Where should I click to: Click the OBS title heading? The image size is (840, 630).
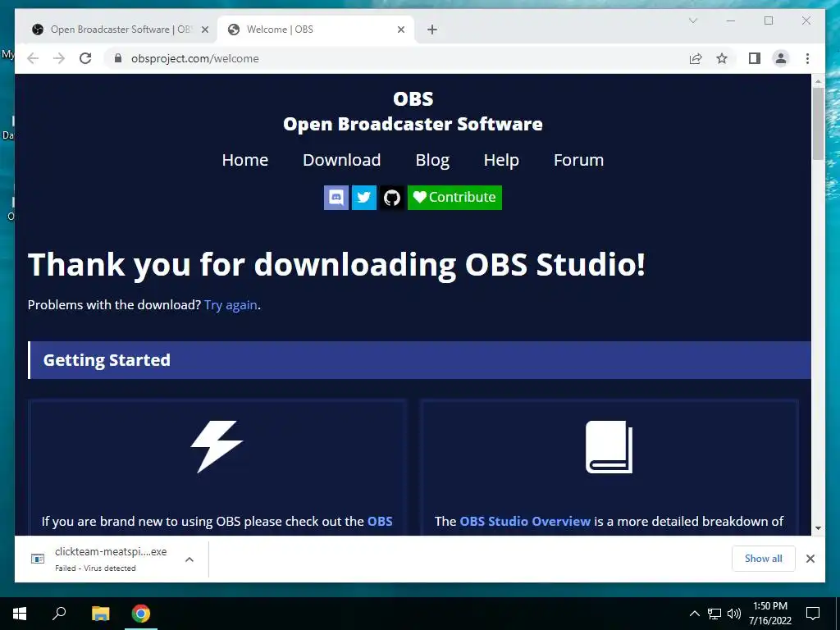pos(413,98)
